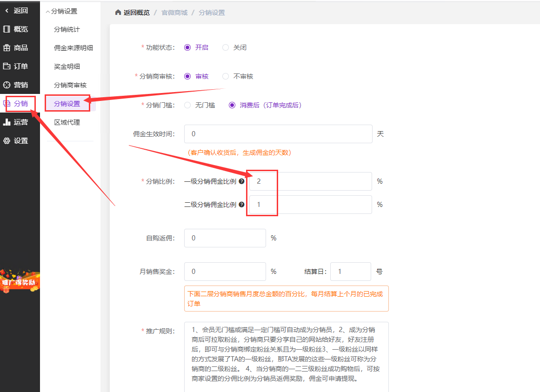Screen dimensions: 540x392
Task: Select 消费后（订单完成后）option
Action: (232, 105)
